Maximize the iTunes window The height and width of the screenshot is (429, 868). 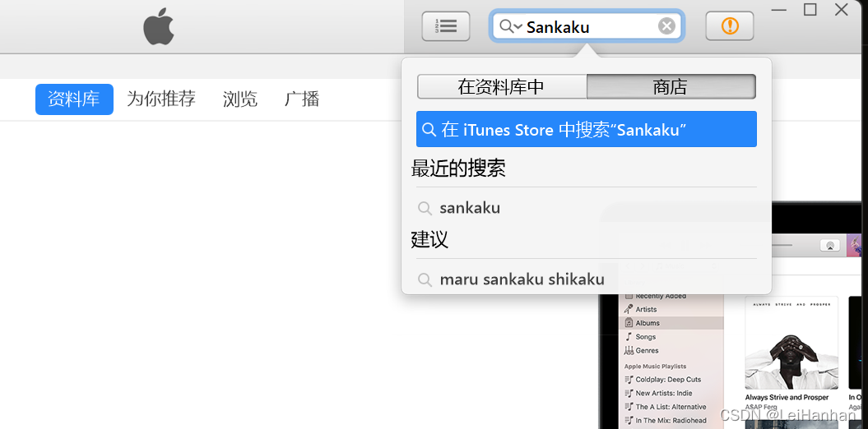click(810, 10)
